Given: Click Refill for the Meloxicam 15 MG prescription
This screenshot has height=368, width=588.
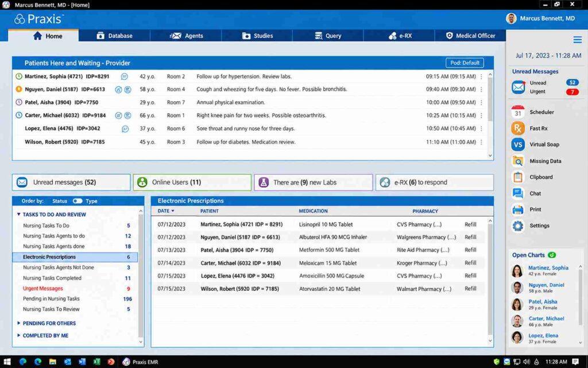Looking at the screenshot, I should click(470, 263).
